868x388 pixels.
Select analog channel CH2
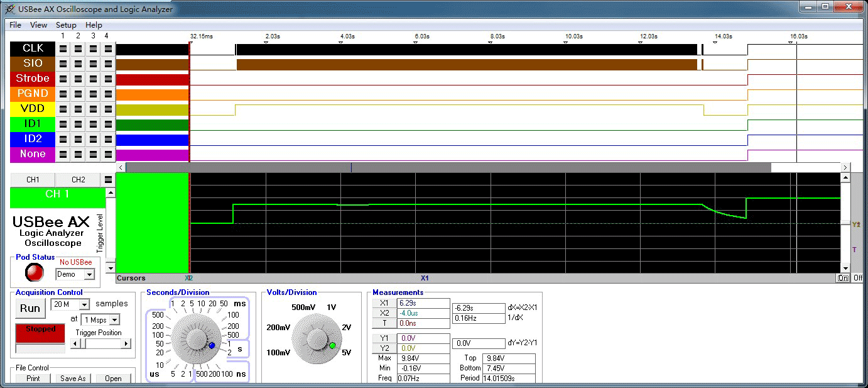(x=79, y=180)
